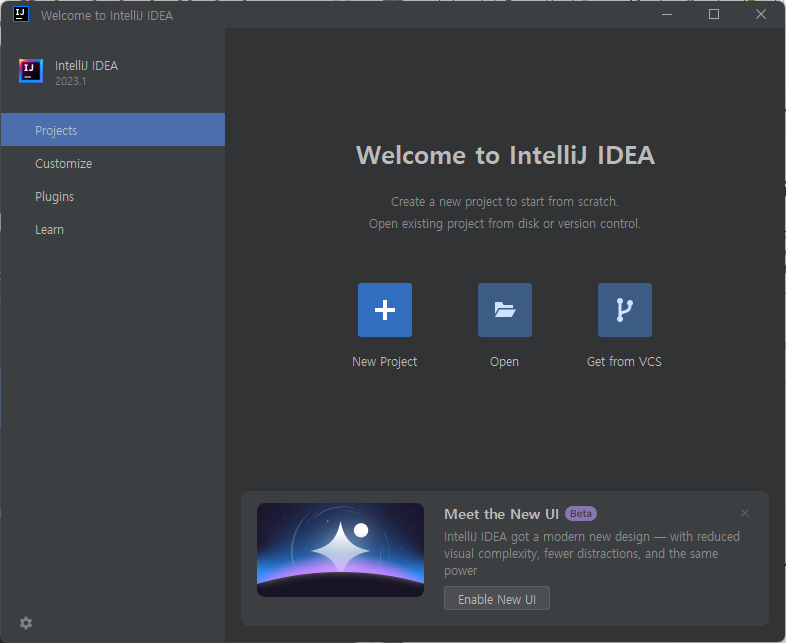Click the IntelliJ IDEA logo in sidebar
Viewport: 786px width, 643px height.
pyautogui.click(x=31, y=71)
